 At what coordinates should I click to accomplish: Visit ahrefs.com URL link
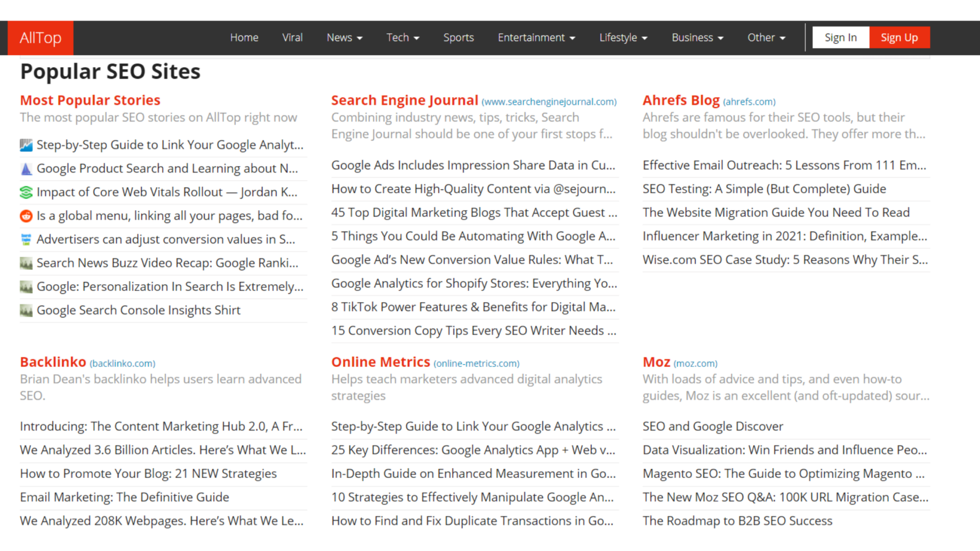[749, 102]
